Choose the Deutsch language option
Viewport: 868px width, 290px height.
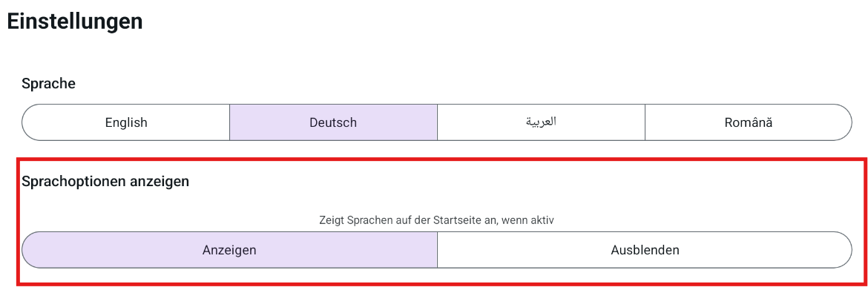(333, 122)
